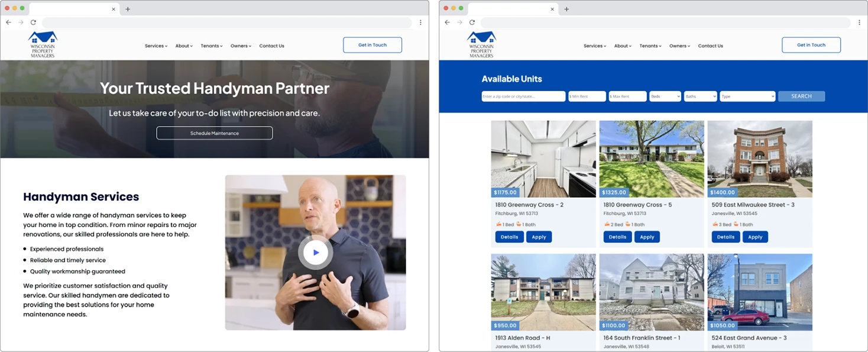The height and width of the screenshot is (352, 868).
Task: Click the SEARCH button
Action: [801, 96]
